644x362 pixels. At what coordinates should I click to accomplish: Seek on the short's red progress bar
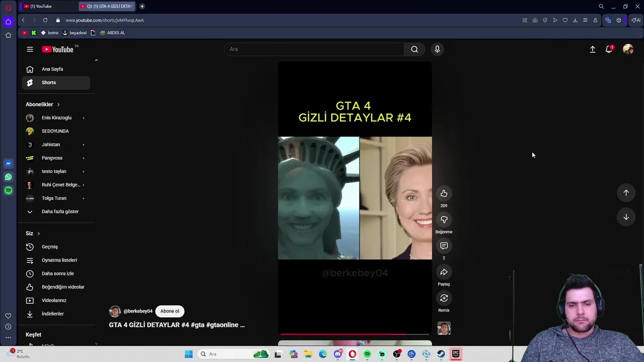pyautogui.click(x=355, y=334)
